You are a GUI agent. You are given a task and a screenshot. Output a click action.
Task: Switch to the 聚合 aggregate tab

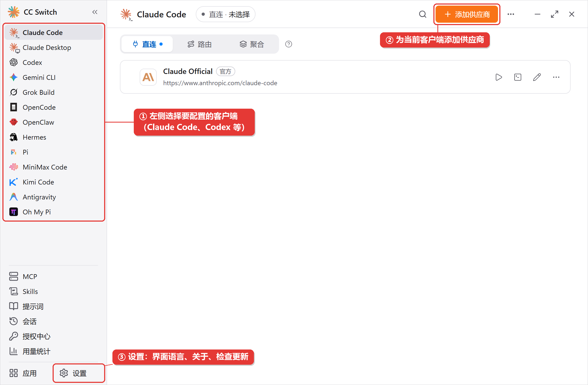pyautogui.click(x=252, y=44)
